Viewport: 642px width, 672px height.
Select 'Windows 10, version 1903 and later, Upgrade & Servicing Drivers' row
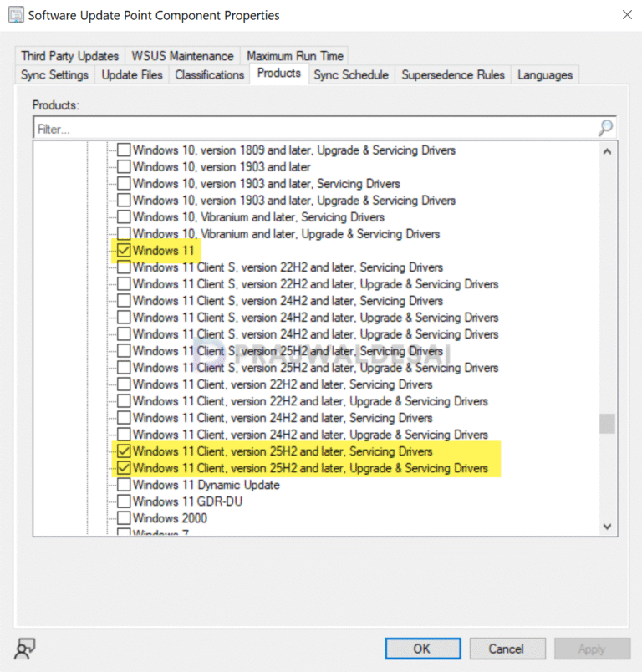(x=294, y=200)
